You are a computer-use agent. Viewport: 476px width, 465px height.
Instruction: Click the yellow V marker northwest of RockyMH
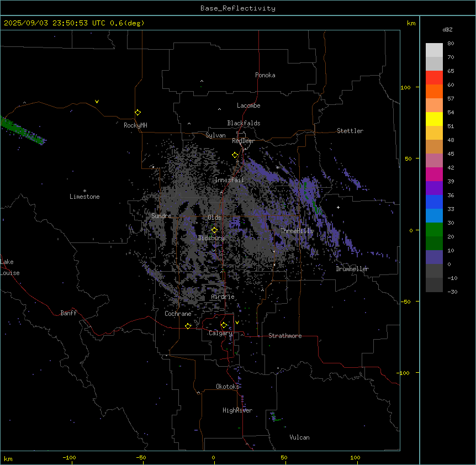coord(97,102)
